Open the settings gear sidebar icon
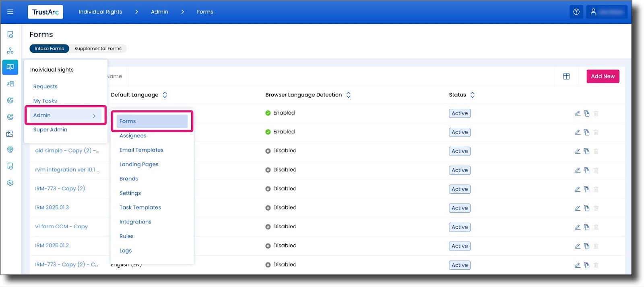 10,183
